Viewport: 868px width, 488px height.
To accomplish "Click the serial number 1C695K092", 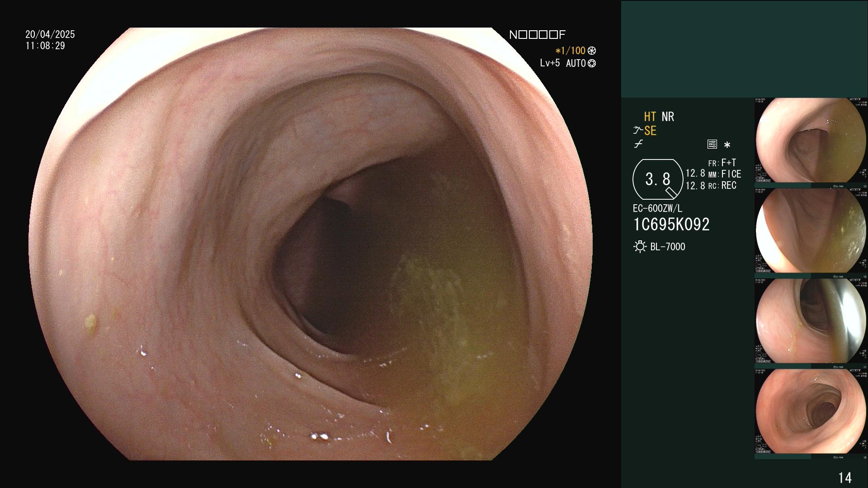I will (671, 225).
